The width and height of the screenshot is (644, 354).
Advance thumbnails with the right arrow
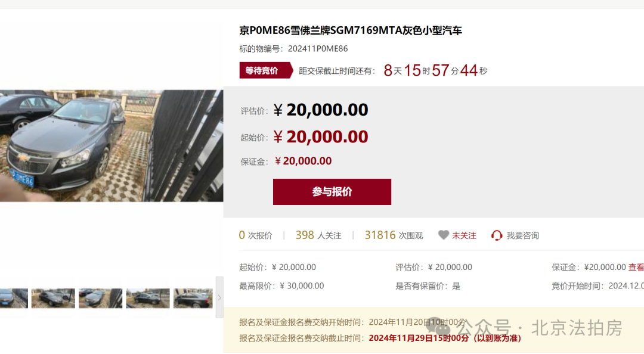click(x=219, y=297)
